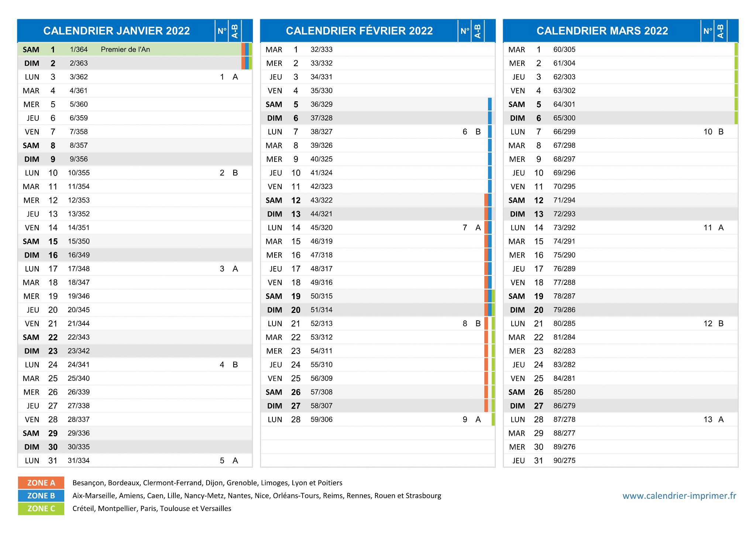This screenshot has height=535, width=756.
Task: Click the orange ZONE A legend swatch
Action: click(x=41, y=483)
